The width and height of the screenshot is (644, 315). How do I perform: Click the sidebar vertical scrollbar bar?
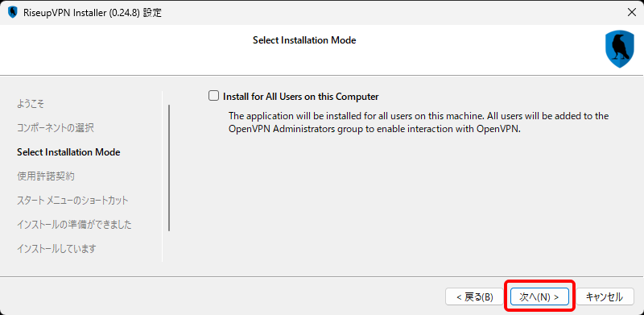pyautogui.click(x=169, y=168)
